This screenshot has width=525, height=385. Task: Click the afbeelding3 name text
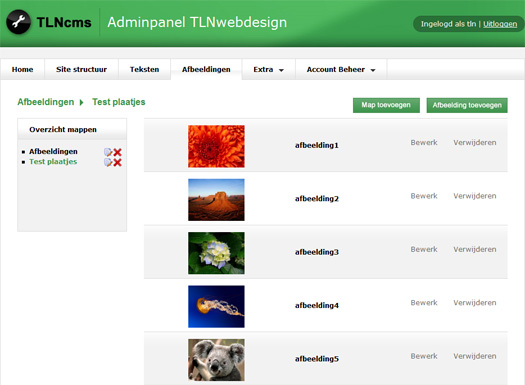coord(317,252)
